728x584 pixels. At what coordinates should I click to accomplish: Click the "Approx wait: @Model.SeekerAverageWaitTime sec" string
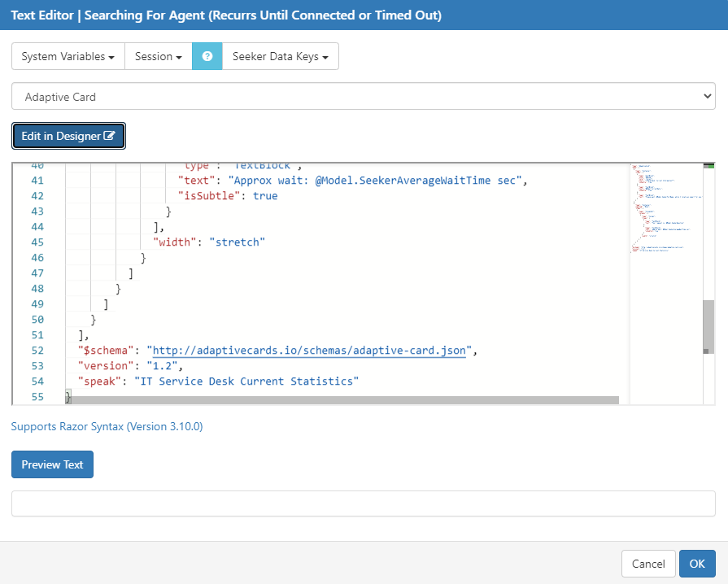coord(375,181)
